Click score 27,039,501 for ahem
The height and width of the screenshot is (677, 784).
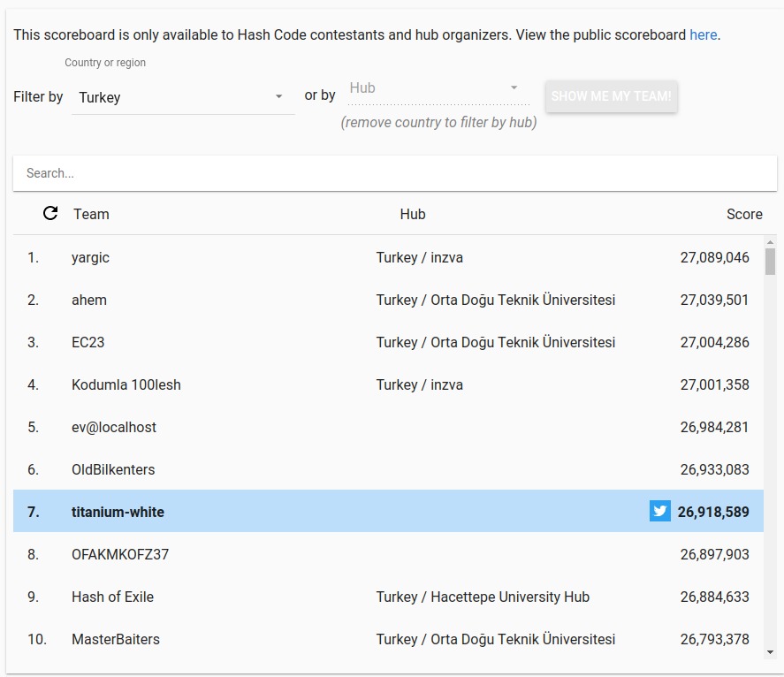[x=714, y=300]
